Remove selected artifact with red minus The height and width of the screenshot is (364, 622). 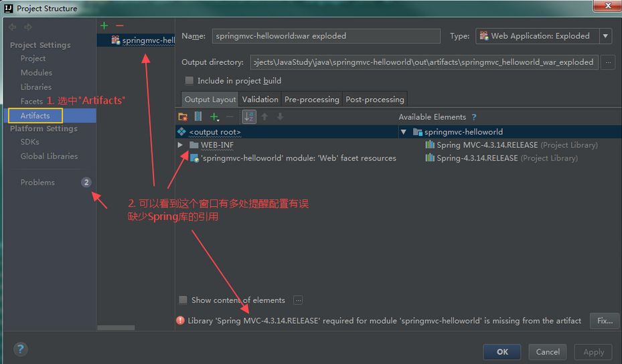119,26
